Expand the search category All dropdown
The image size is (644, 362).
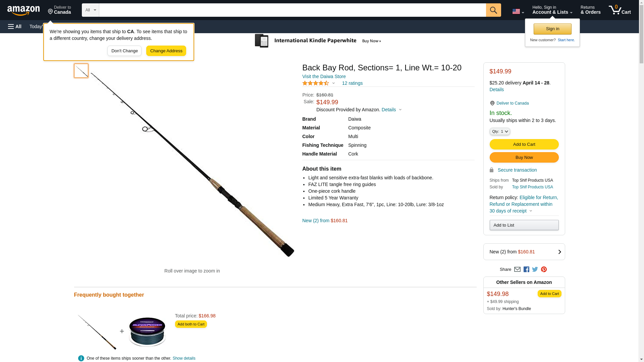(90, 10)
